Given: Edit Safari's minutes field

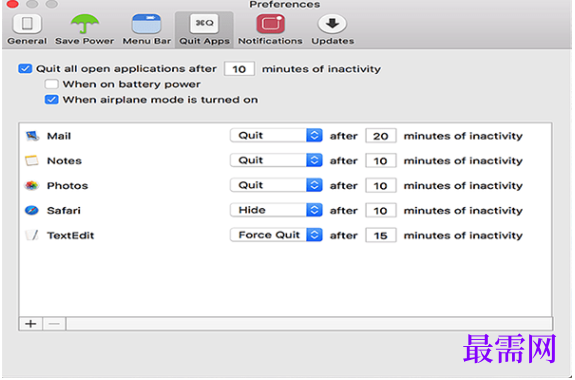Looking at the screenshot, I should pyautogui.click(x=381, y=211).
